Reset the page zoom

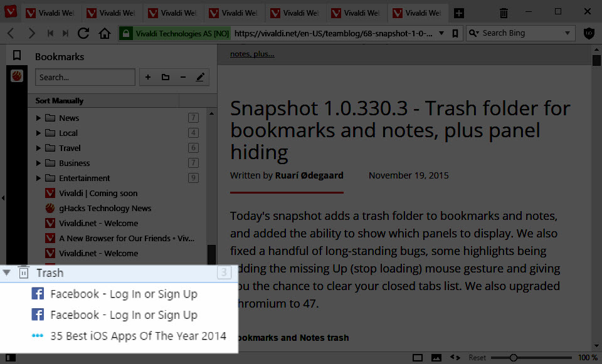point(477,358)
